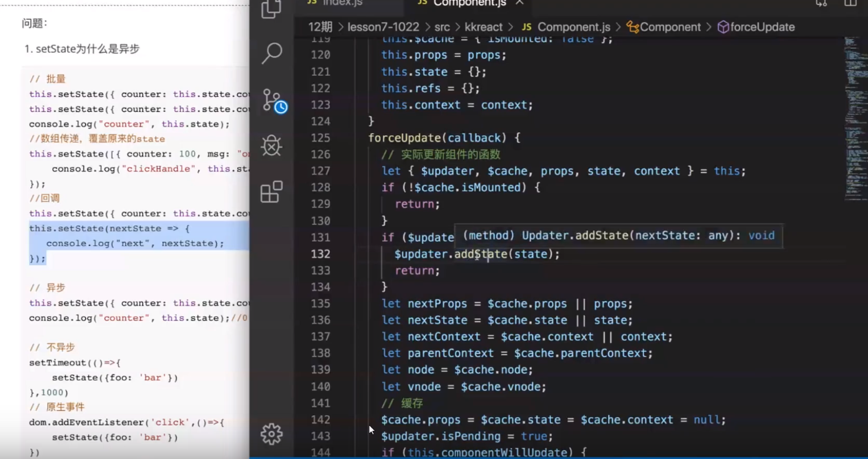The image size is (868, 459).
Task: Click "let nextState = $cache.state || state;"
Action: coord(507,320)
